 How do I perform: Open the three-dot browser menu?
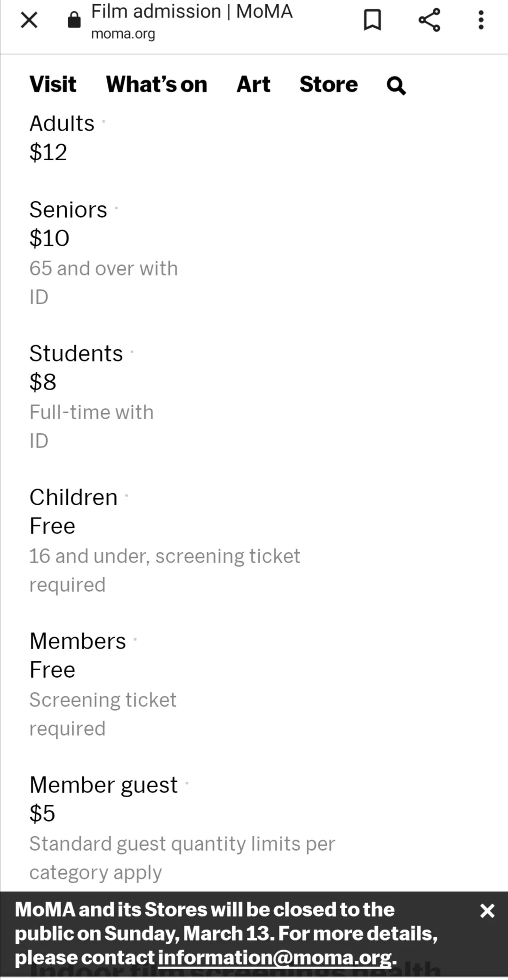point(481,20)
